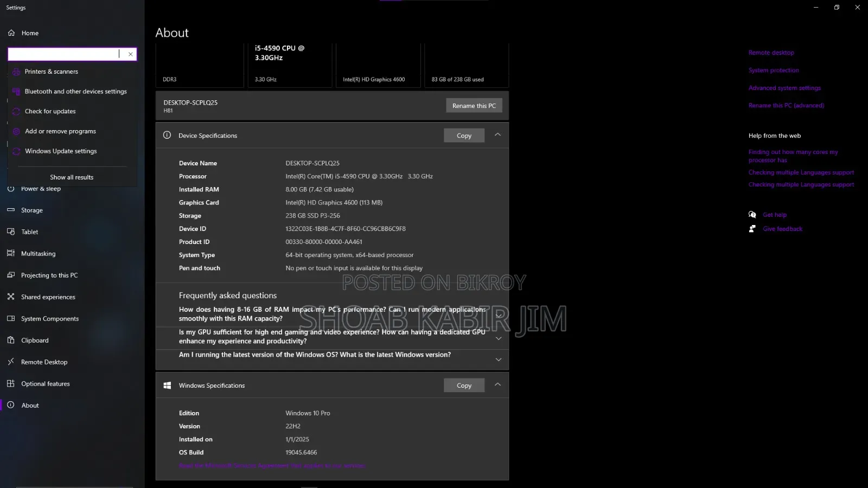868x488 pixels.
Task: Click the Device Specifications info icon
Action: click(167, 135)
